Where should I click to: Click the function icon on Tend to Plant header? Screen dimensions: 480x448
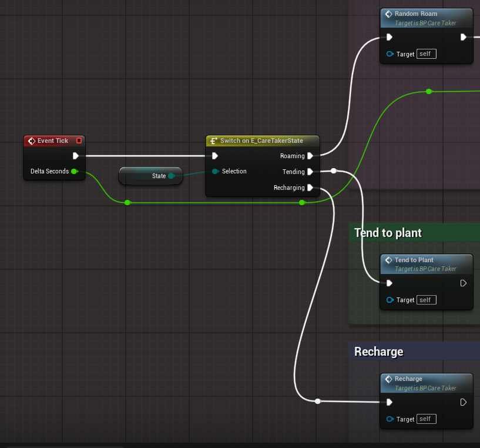[389, 260]
